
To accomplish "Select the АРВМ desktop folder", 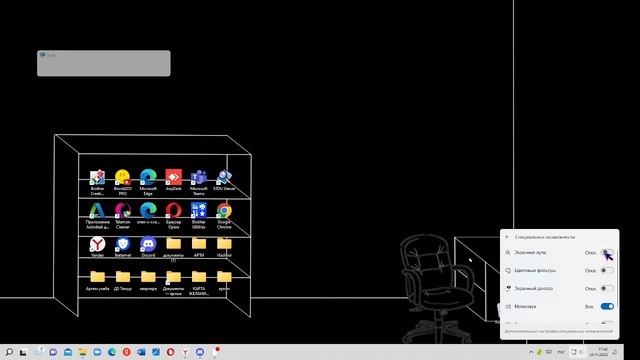I will coord(199,247).
